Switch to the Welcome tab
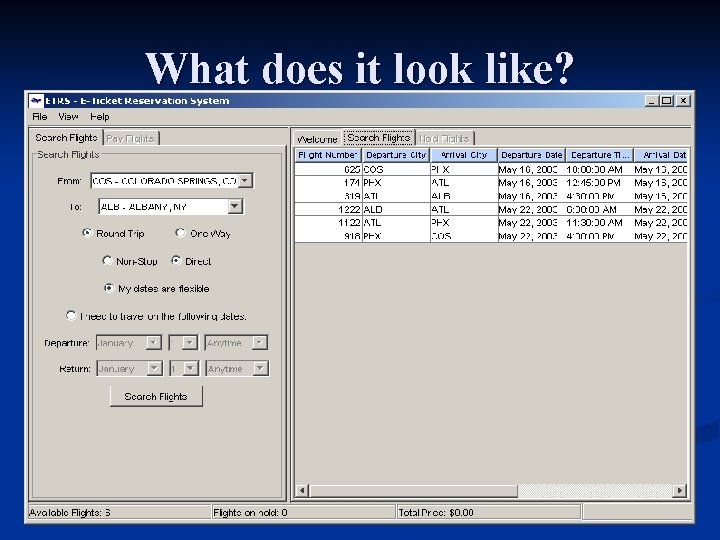 point(317,139)
